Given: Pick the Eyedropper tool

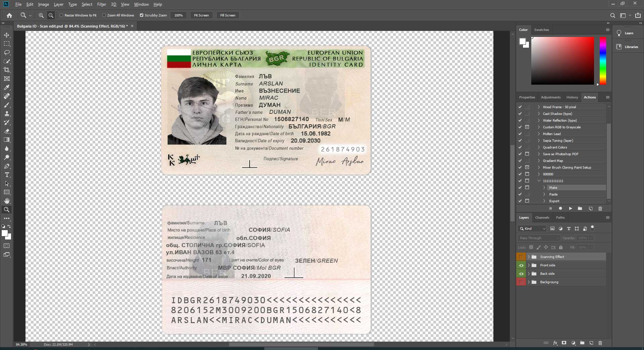Looking at the screenshot, I should click(7, 87).
